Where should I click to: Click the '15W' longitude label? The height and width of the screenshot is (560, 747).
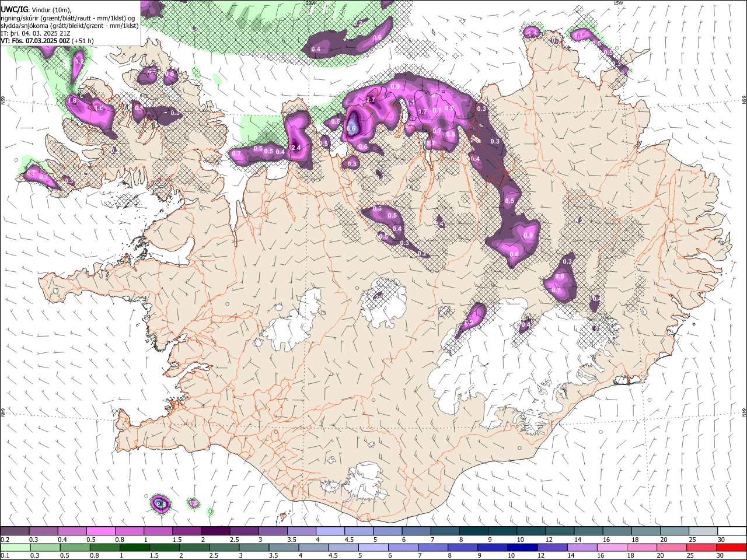(x=619, y=3)
